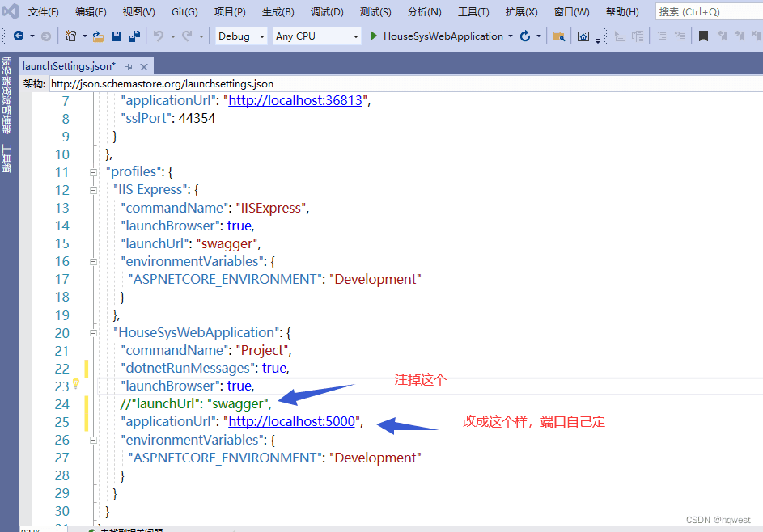
Task: Collapse the "profiles" block on line 11
Action: click(93, 172)
